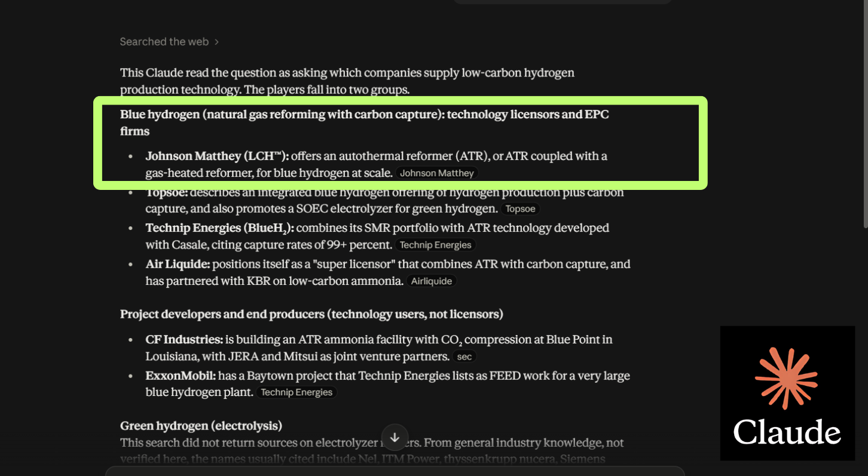
Task: Click the intro sentence starting 'This Claude read the question'
Action: [347, 81]
